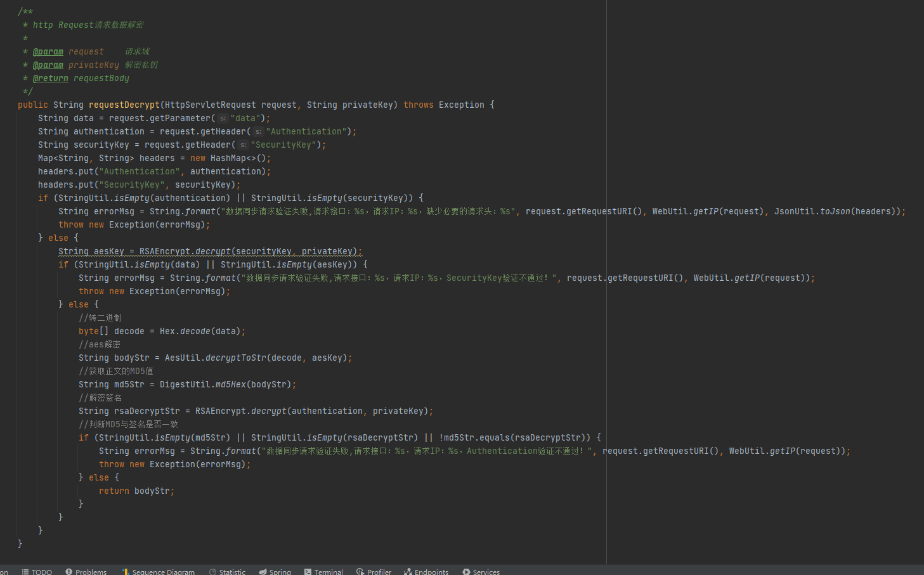Click the //判断MD5与签名是否一致 comment

pos(128,424)
